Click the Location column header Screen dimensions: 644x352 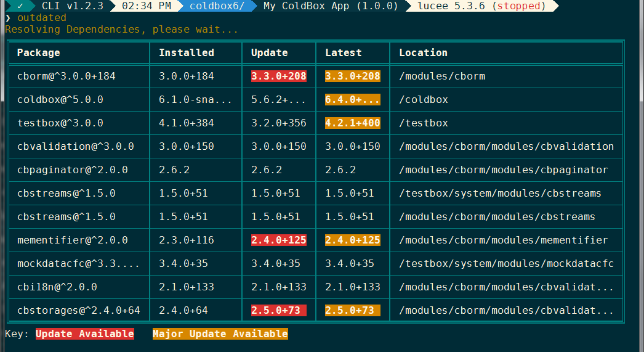point(424,53)
